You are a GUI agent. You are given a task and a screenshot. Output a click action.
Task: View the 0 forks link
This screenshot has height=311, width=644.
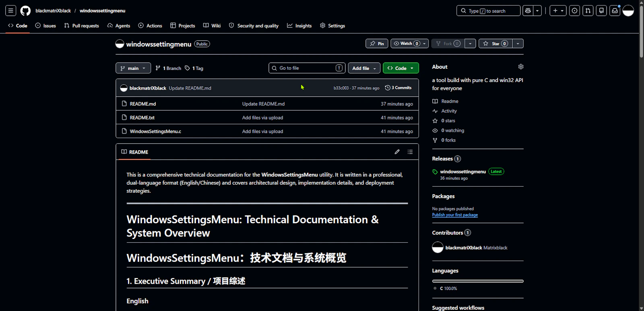[x=444, y=140]
